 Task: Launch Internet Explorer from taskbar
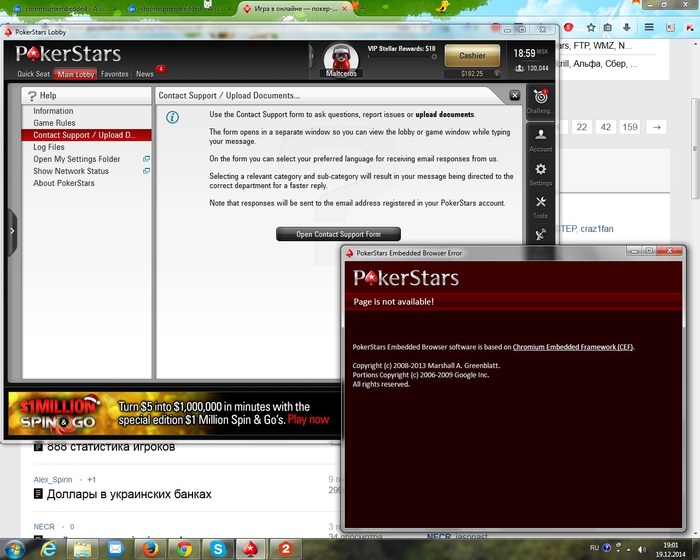tap(48, 549)
